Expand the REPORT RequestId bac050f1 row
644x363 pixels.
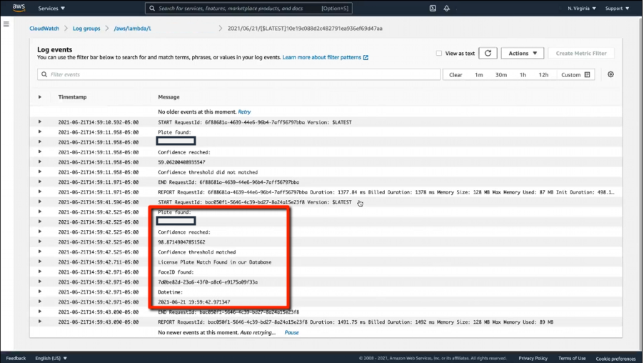(40, 321)
